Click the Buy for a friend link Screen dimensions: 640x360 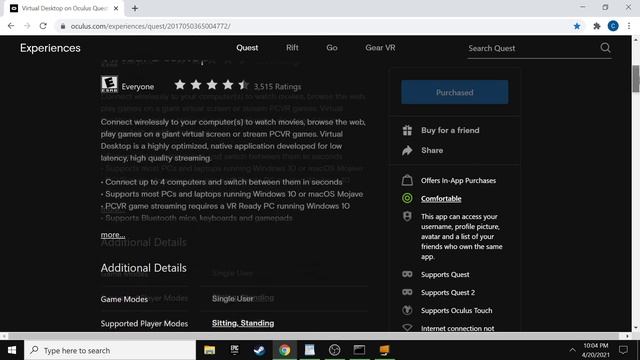pyautogui.click(x=450, y=130)
